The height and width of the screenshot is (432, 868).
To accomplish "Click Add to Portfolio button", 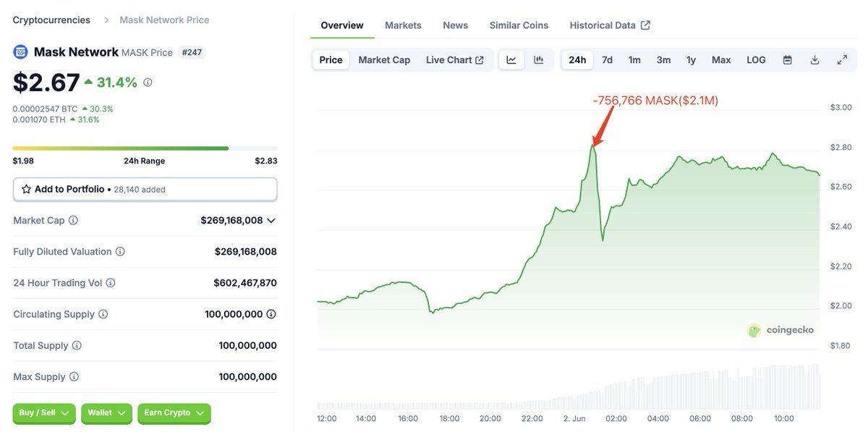I will (145, 190).
